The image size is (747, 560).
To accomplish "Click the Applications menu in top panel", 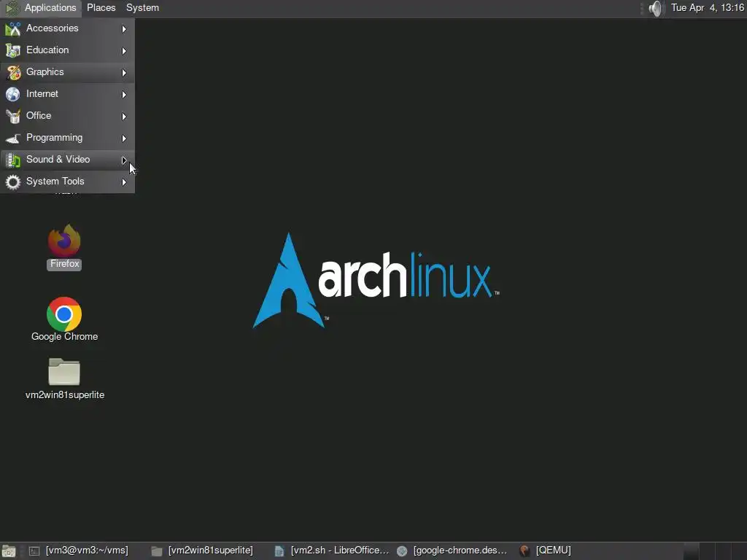I will (x=41, y=8).
